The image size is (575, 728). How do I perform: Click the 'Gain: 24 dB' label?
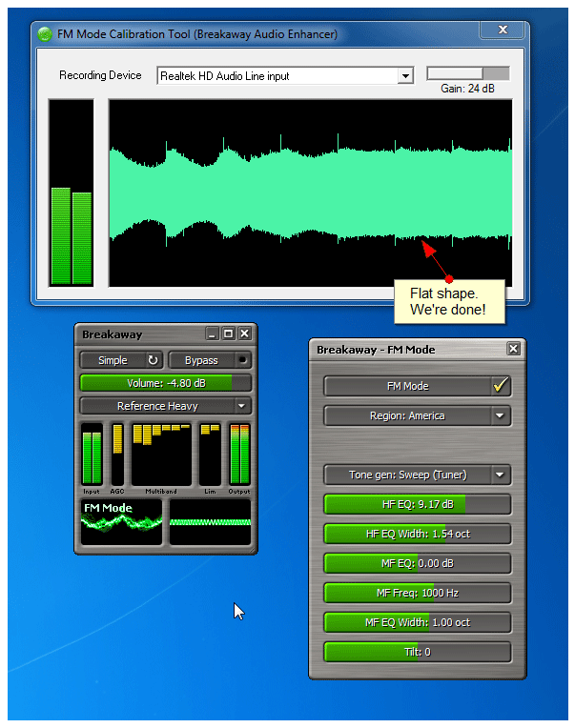tap(467, 89)
